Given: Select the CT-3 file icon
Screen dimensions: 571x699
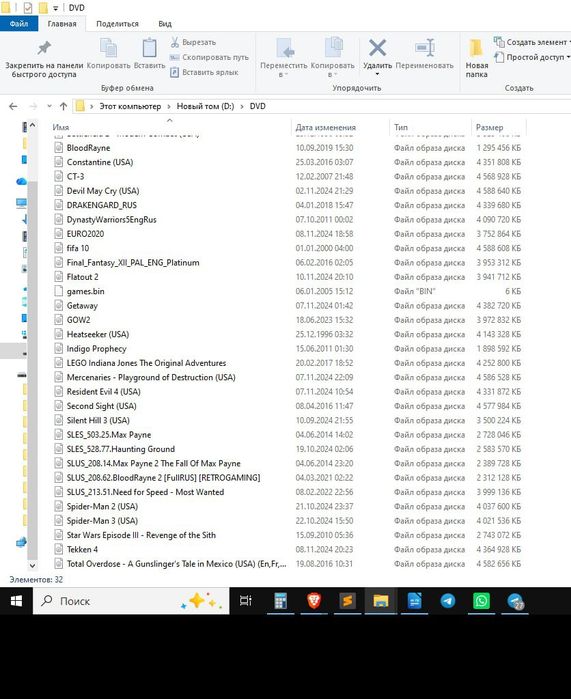Looking at the screenshot, I should pos(58,176).
